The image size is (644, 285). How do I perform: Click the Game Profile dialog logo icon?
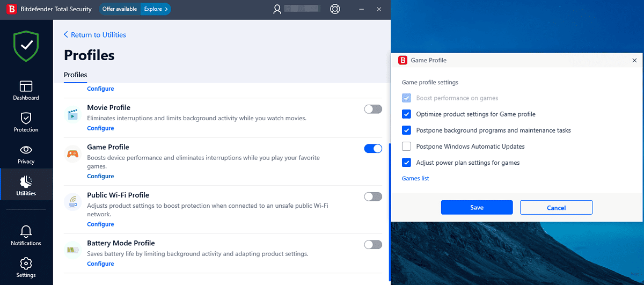[402, 60]
